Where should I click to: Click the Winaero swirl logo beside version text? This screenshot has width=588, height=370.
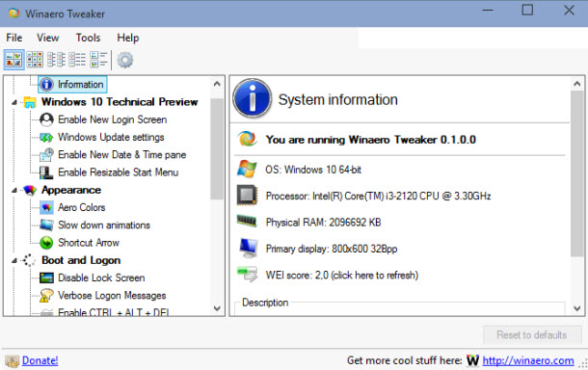[247, 139]
